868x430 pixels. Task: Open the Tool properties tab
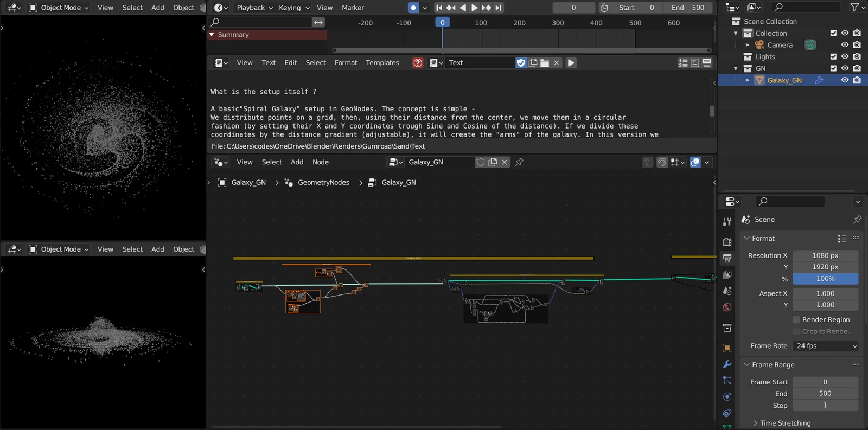(x=727, y=222)
